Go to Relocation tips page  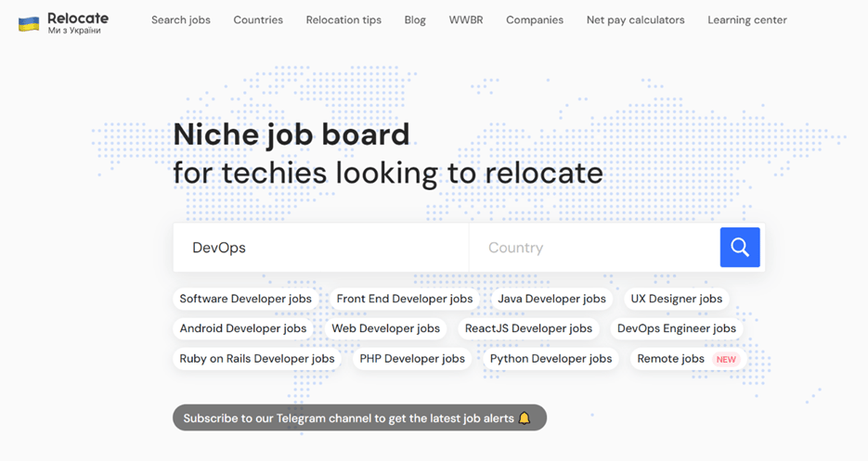(343, 19)
